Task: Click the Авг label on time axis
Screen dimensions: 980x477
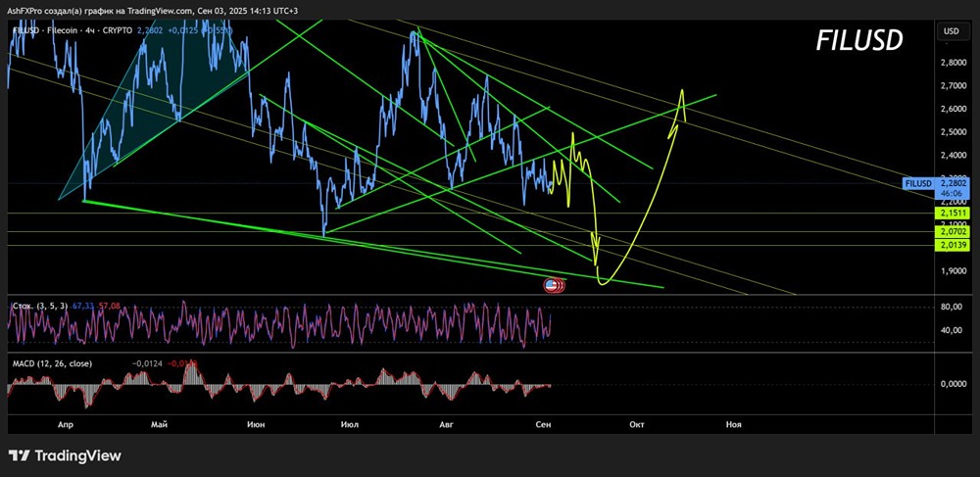Action: pyautogui.click(x=446, y=424)
